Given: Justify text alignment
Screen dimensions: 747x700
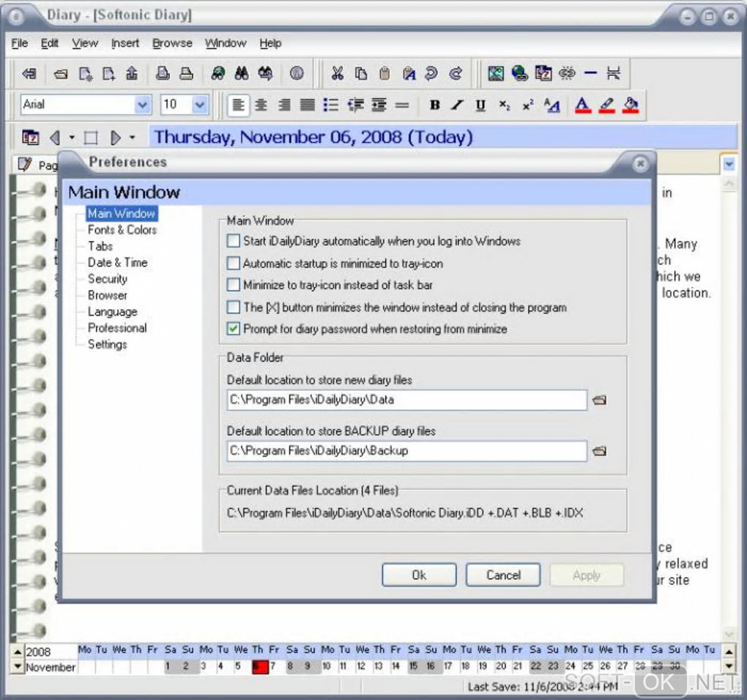Looking at the screenshot, I should (x=308, y=105).
